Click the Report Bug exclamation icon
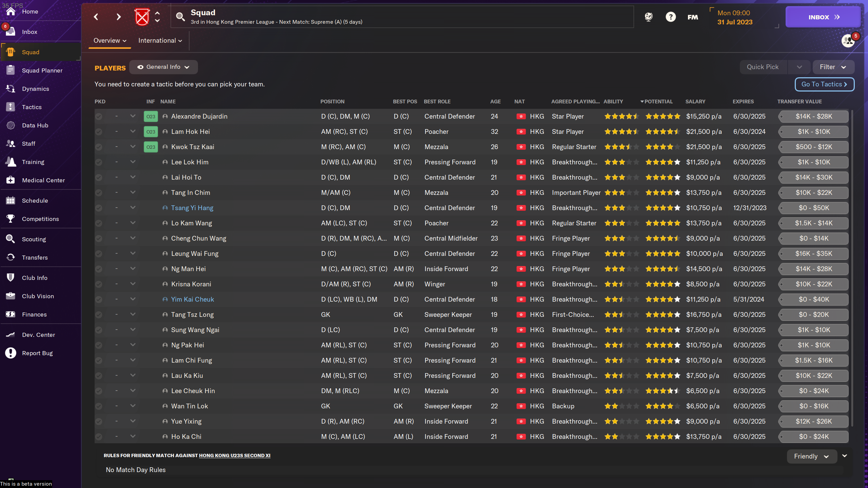Image resolution: width=868 pixels, height=488 pixels. tap(11, 353)
